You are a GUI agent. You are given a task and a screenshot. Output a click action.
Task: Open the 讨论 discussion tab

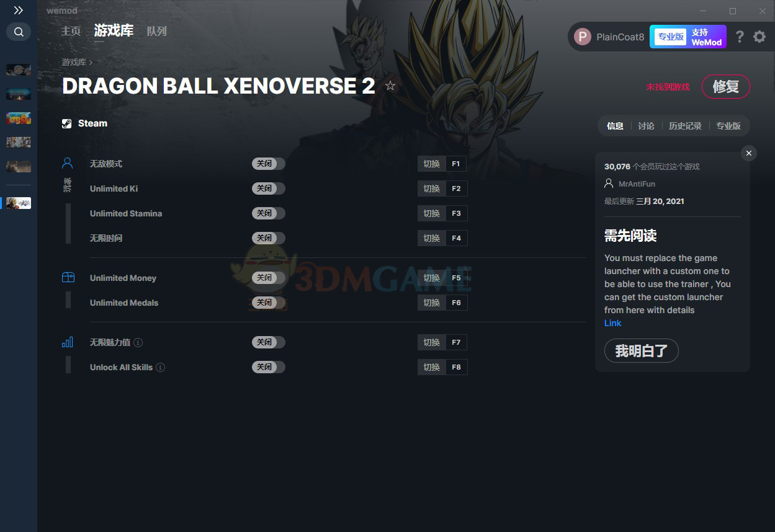646,126
